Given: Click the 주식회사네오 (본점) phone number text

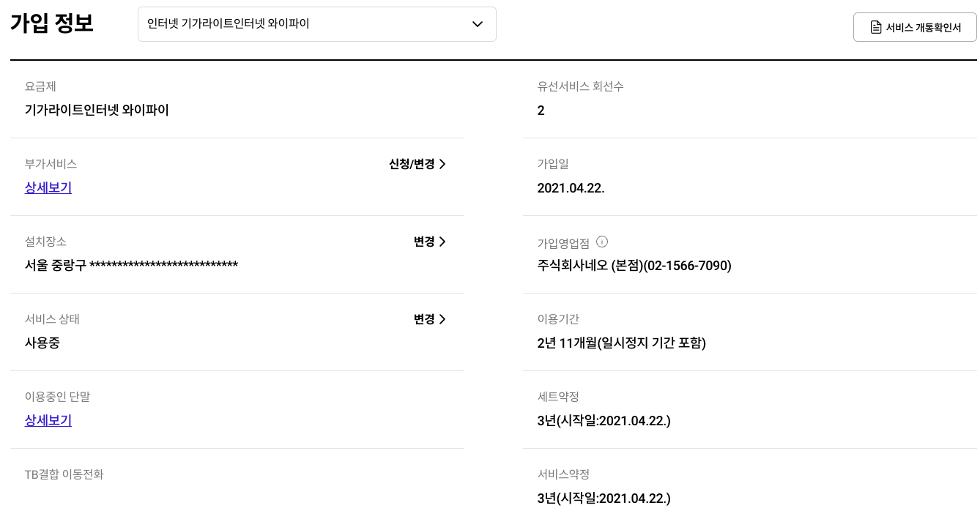Looking at the screenshot, I should [634, 265].
